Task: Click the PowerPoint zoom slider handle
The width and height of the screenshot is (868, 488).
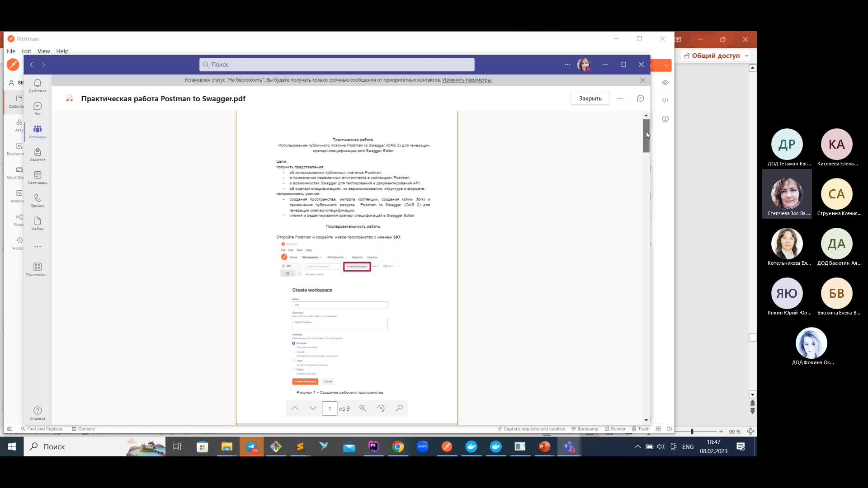Action: (692, 432)
